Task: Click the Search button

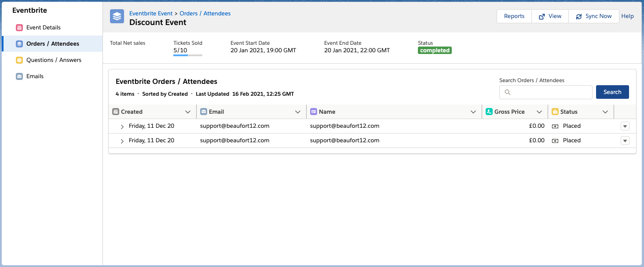Action: point(612,92)
